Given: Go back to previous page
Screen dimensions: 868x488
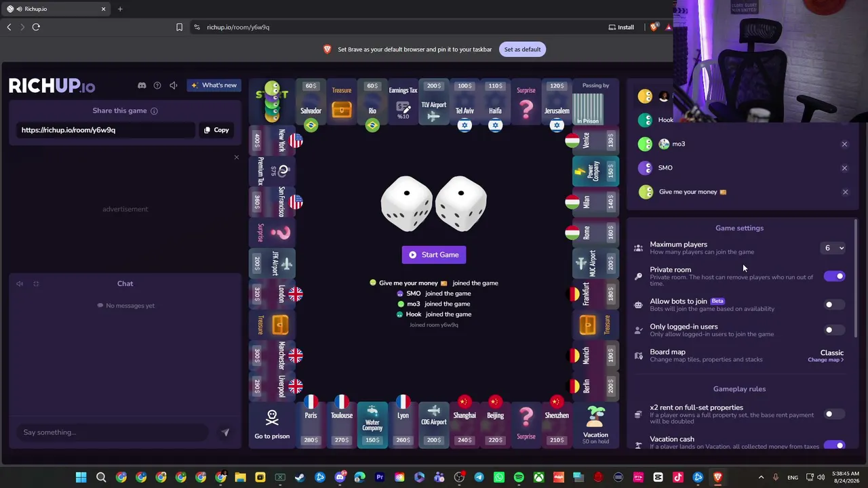Looking at the screenshot, I should (x=9, y=27).
